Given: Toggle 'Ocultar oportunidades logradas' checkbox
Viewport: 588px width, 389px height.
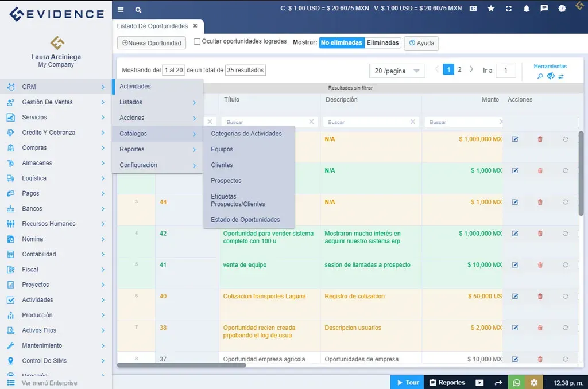Looking at the screenshot, I should [197, 42].
